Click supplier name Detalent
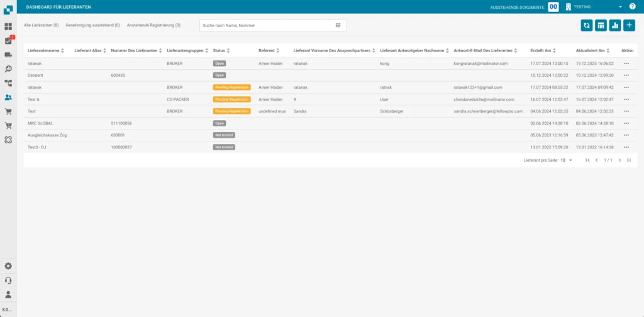Image resolution: width=644 pixels, height=317 pixels. point(35,75)
